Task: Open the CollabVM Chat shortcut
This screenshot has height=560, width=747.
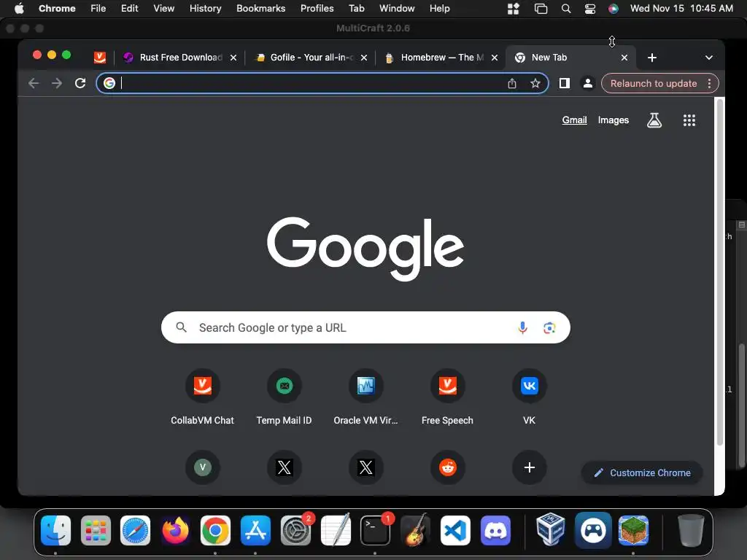Action: pyautogui.click(x=203, y=397)
